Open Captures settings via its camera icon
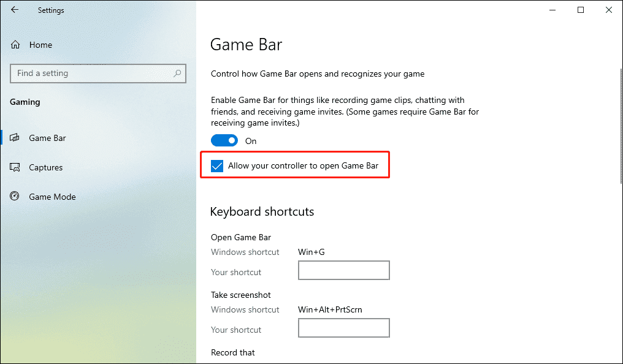The image size is (623, 364). [x=15, y=167]
